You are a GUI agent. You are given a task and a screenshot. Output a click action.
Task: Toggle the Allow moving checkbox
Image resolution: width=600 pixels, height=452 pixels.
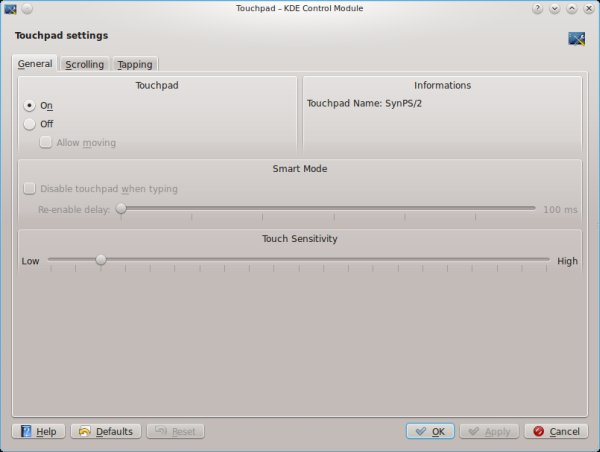coord(46,142)
